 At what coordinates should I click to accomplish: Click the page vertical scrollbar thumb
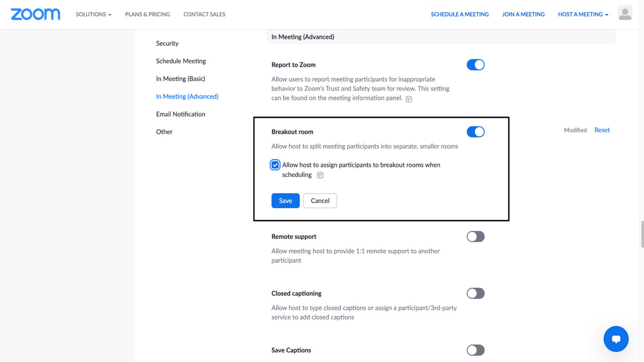click(x=642, y=234)
